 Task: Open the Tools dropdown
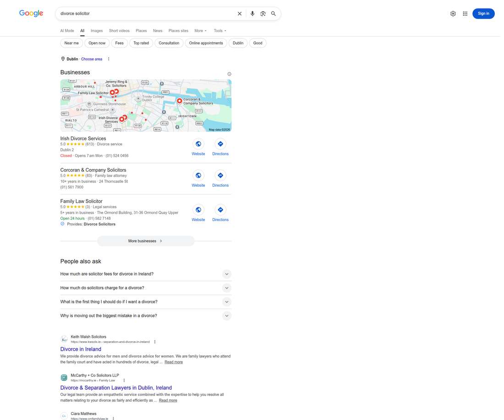point(220,31)
